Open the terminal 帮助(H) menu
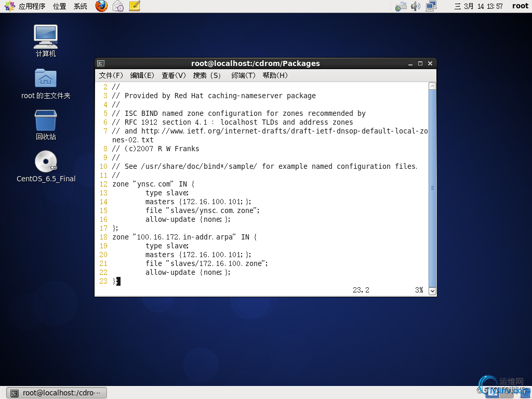Viewport: 532px width, 399px height. click(275, 75)
